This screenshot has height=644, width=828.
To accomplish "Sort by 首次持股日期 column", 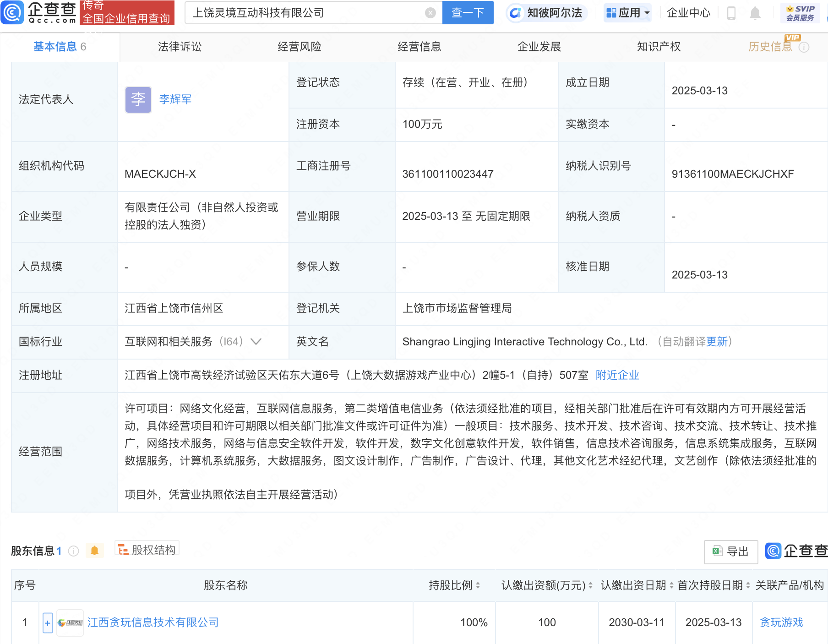I will [748, 585].
